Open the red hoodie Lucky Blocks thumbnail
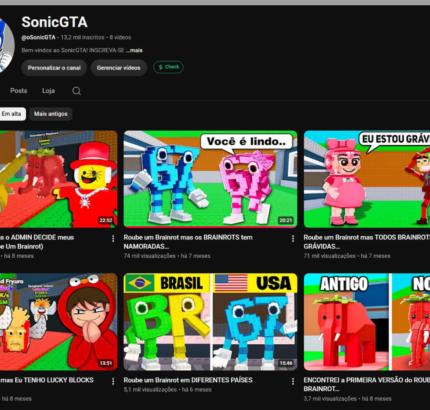The width and height of the screenshot is (430, 410). pos(58,322)
